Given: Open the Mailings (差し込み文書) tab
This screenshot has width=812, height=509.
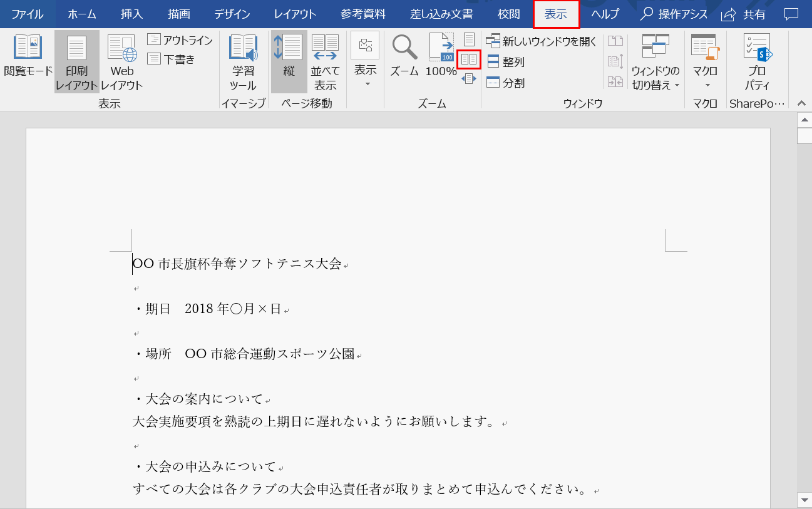Looking at the screenshot, I should (x=441, y=14).
